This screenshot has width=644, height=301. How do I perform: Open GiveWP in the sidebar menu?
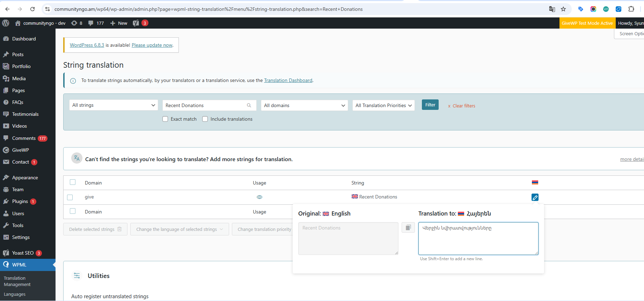[21, 150]
